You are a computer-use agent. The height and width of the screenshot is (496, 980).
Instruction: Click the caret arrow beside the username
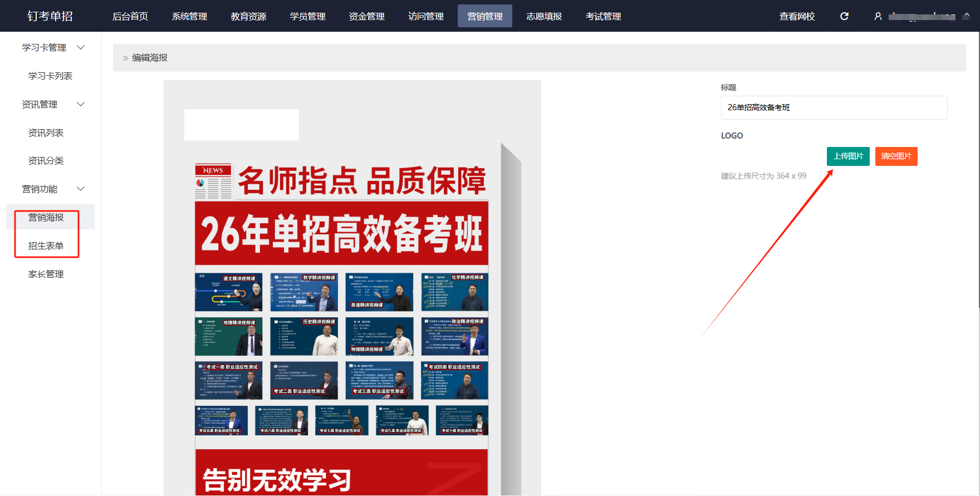coord(967,16)
